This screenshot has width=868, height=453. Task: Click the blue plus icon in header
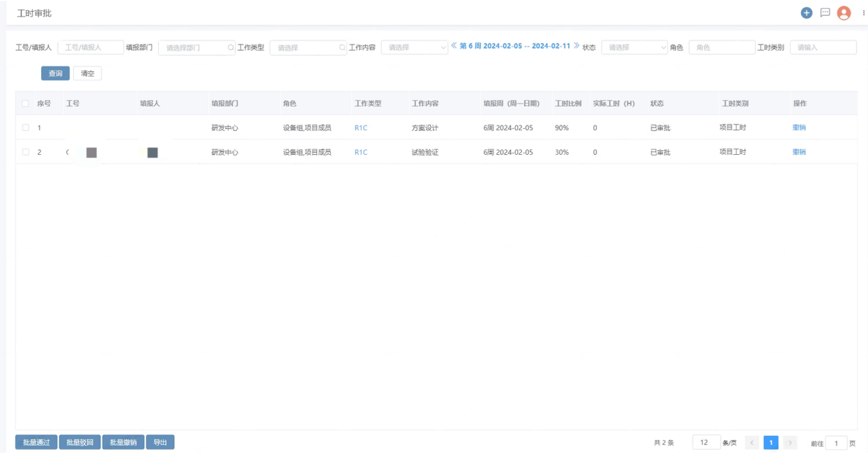coord(806,13)
